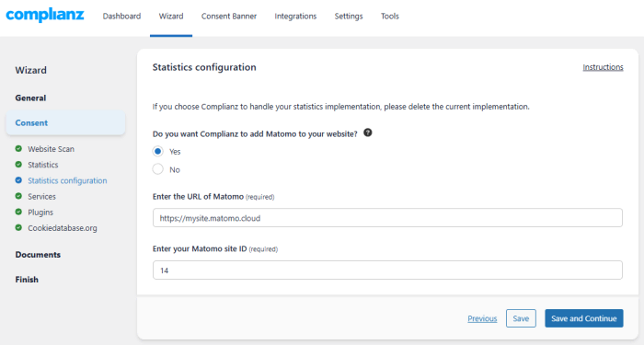644x345 pixels.
Task: Go back with the Previous link
Action: pos(482,318)
